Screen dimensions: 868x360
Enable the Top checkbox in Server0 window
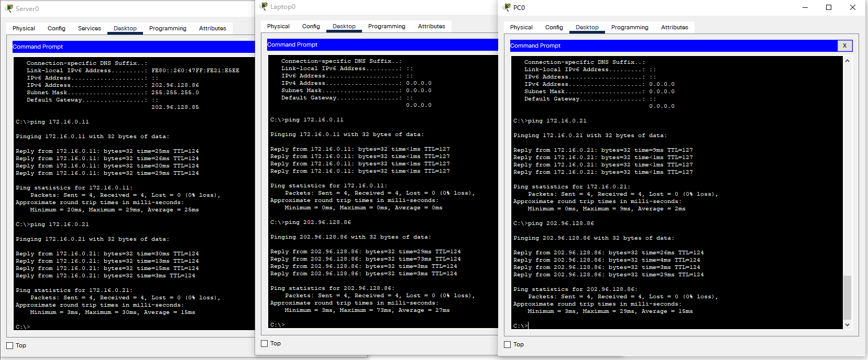(10, 345)
